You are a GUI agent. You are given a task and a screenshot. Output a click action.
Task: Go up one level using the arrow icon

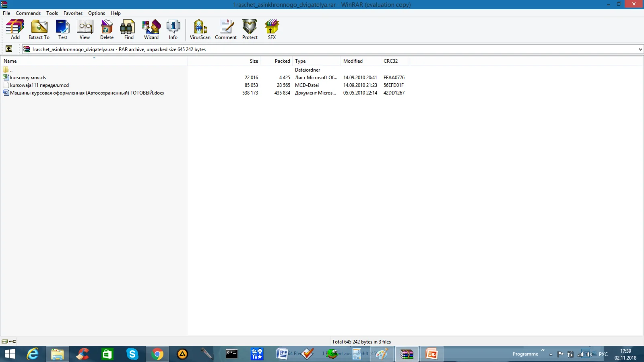[9, 49]
